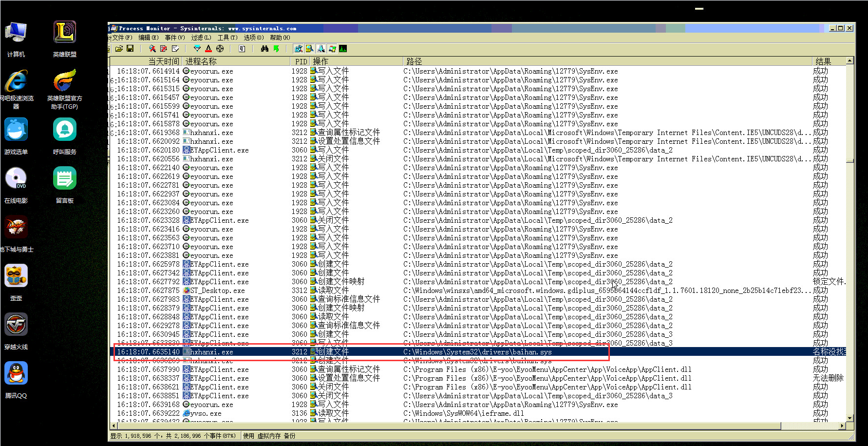Select the baihan.sys path in the highlighted row
Viewport: 868px width, 446px height.
click(477, 352)
